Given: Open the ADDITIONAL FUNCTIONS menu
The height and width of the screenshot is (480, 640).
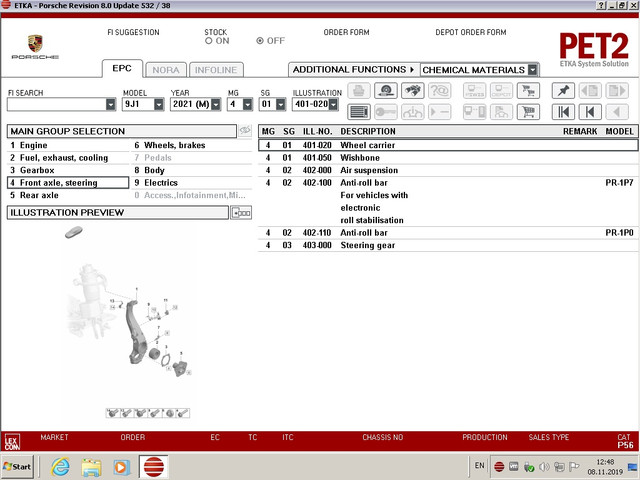Looking at the screenshot, I should pos(353,70).
